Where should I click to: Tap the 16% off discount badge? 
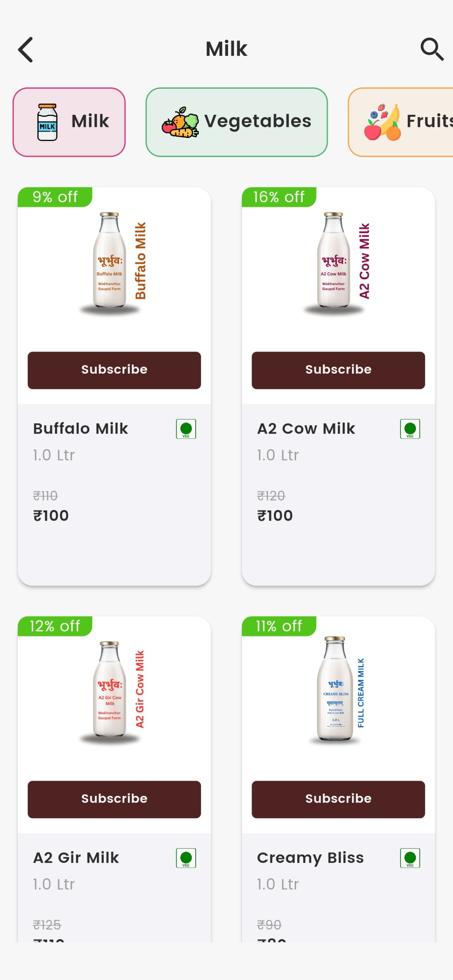[279, 197]
